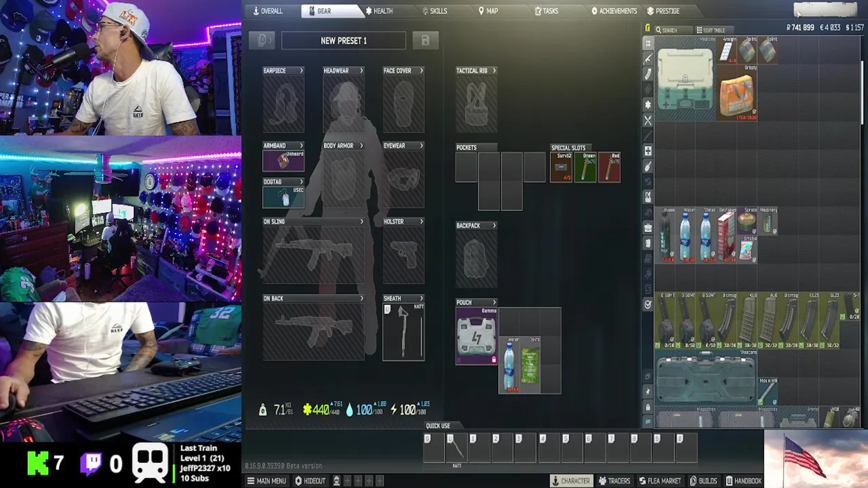This screenshot has height=488, width=868.
Task: Select the Surv12 kit in Special Slots
Action: point(561,167)
